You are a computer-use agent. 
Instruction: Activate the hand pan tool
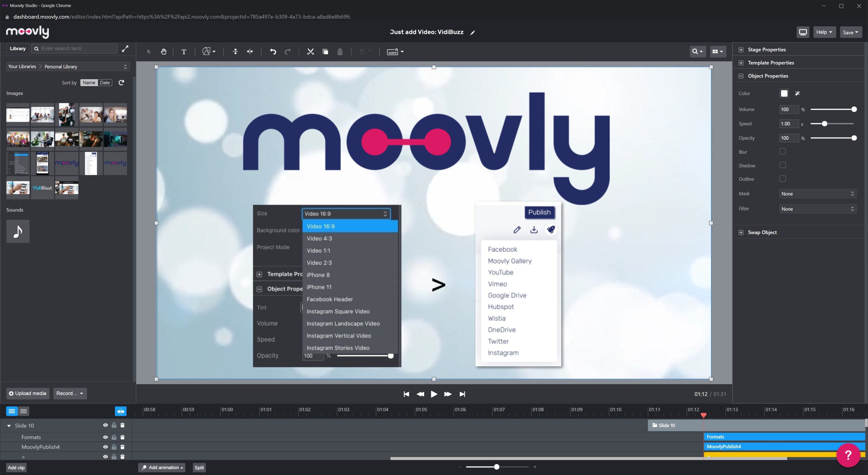[x=163, y=51]
